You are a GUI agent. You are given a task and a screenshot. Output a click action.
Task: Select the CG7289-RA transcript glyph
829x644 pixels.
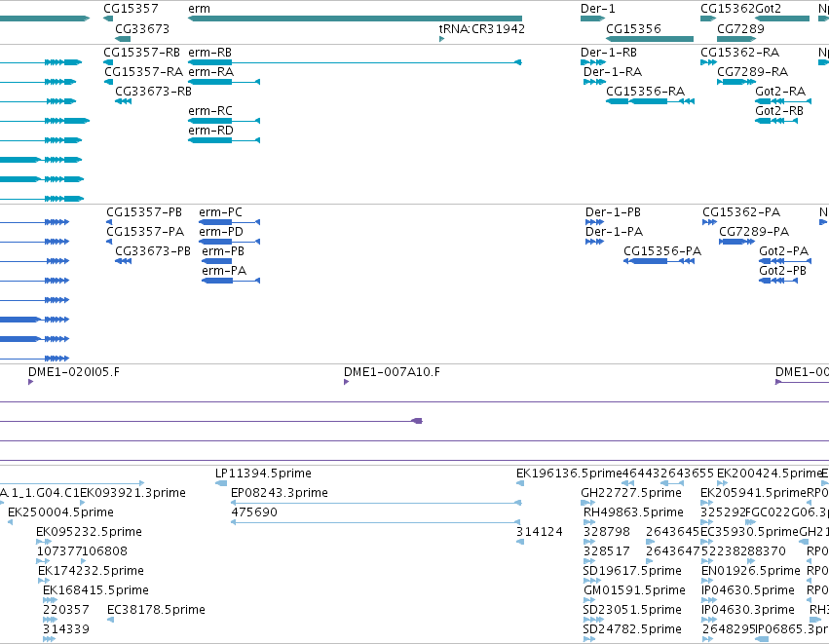point(736,82)
